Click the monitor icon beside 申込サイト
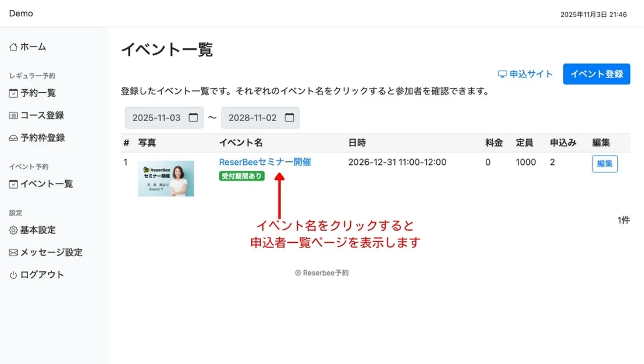The height and width of the screenshot is (364, 644). point(503,75)
